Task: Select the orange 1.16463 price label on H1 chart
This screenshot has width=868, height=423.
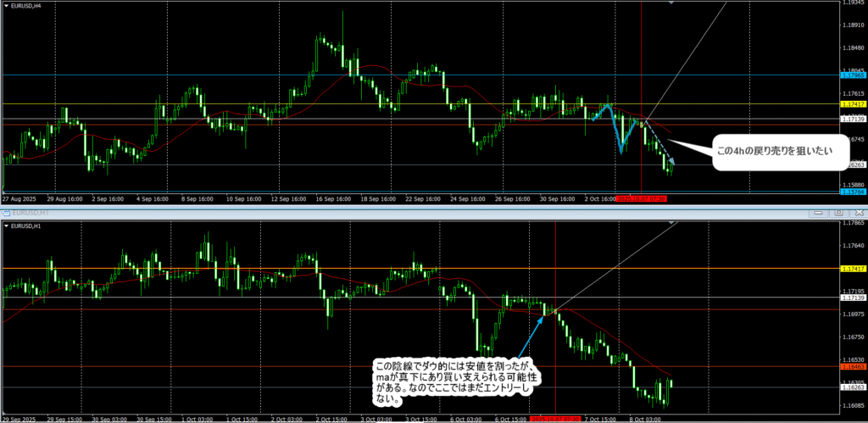Action: [x=852, y=367]
